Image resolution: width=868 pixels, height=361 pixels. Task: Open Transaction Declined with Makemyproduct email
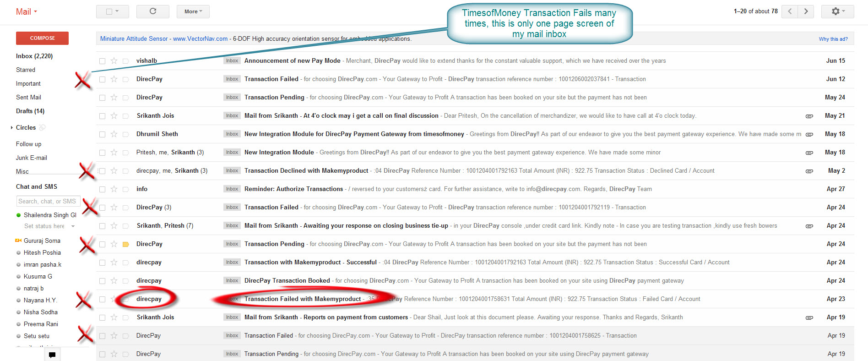pyautogui.click(x=306, y=170)
